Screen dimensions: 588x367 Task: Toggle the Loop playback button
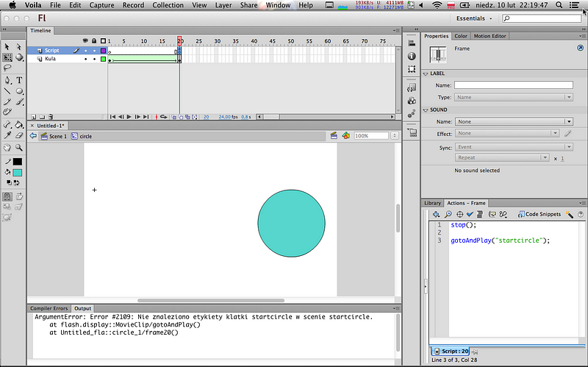click(163, 117)
